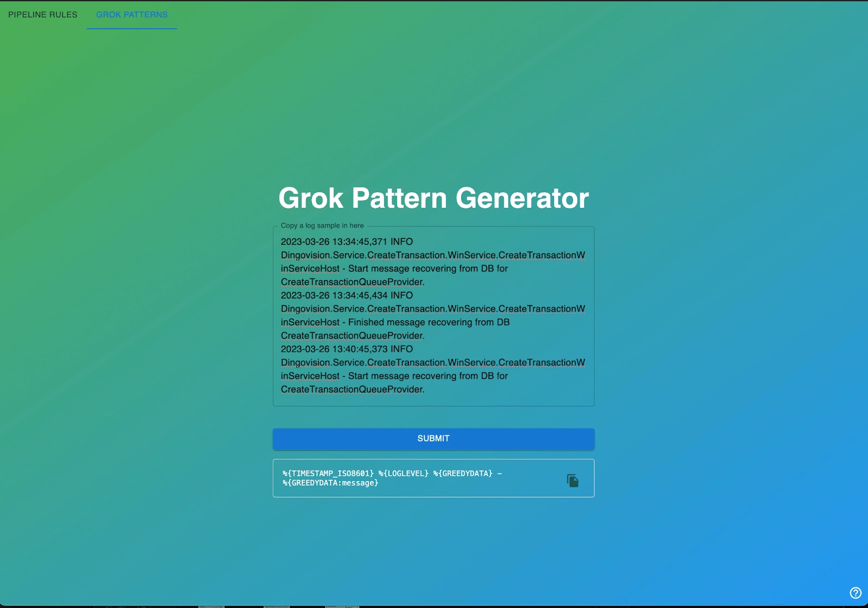Click the second CreateTransactionQueueProvider. line
This screenshot has height=608, width=868.
coord(353,336)
